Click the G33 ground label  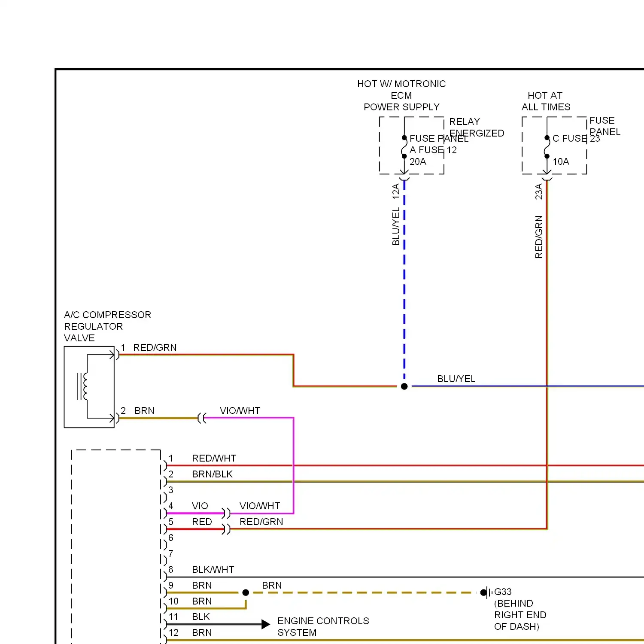503,592
